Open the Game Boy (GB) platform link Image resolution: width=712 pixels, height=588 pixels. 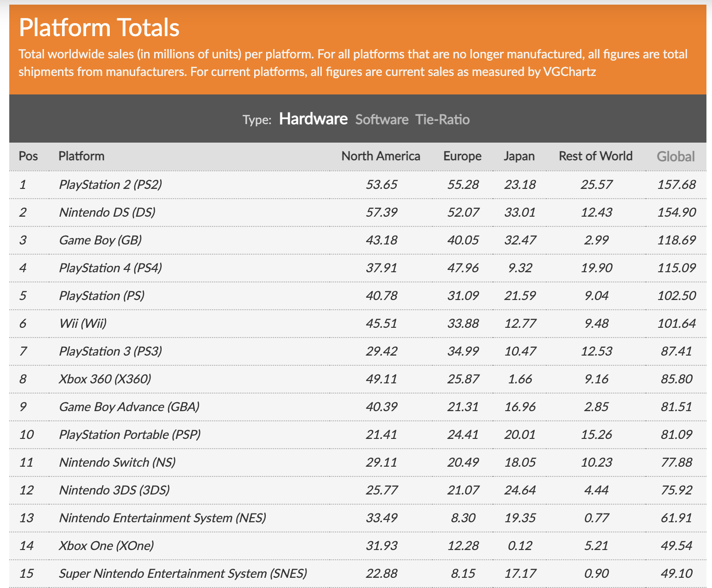[x=100, y=240]
